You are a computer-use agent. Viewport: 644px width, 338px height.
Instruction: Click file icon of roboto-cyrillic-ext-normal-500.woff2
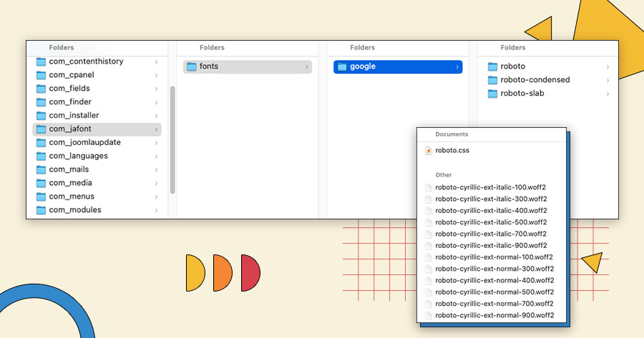[x=429, y=292]
